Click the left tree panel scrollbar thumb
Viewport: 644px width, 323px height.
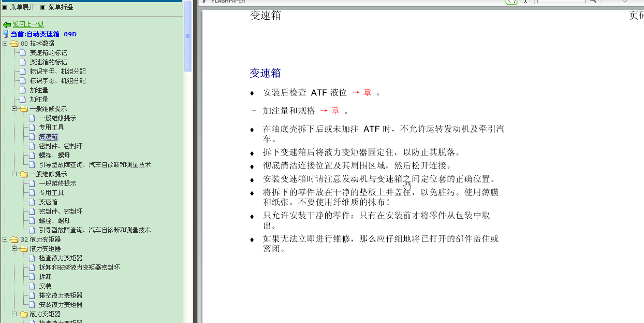coord(188,36)
